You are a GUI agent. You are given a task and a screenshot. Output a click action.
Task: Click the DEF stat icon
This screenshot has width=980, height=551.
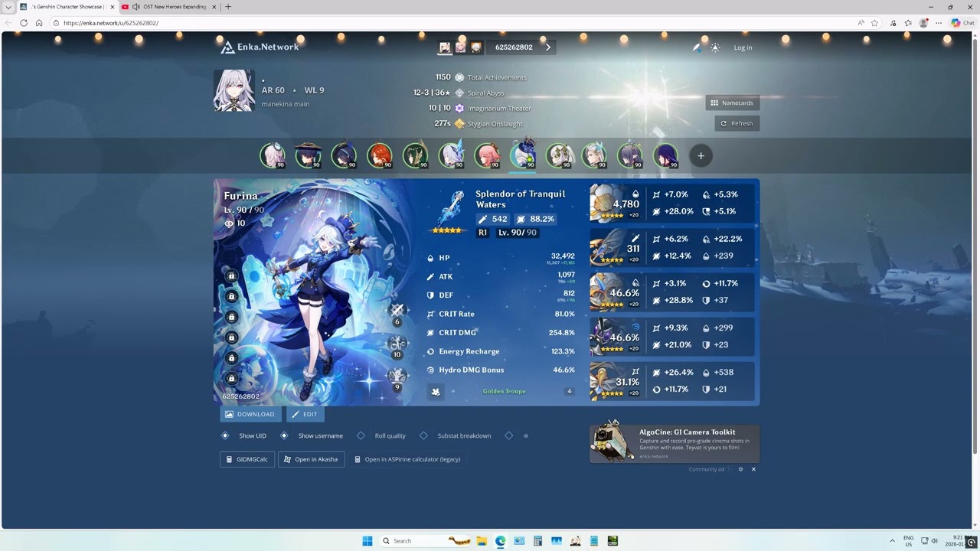click(430, 295)
